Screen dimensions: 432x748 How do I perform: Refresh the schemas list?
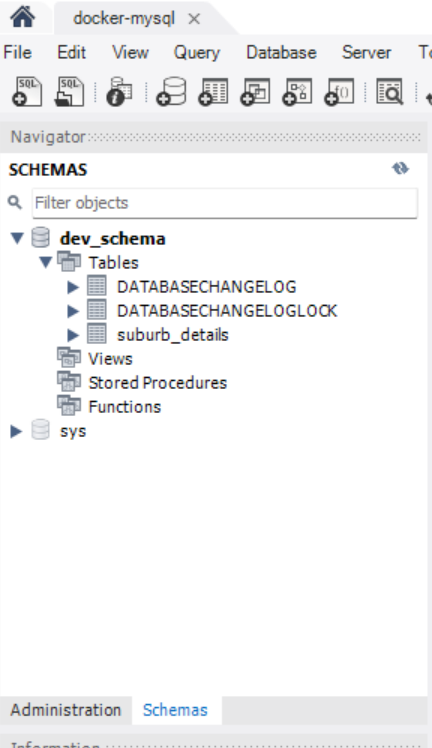401,168
